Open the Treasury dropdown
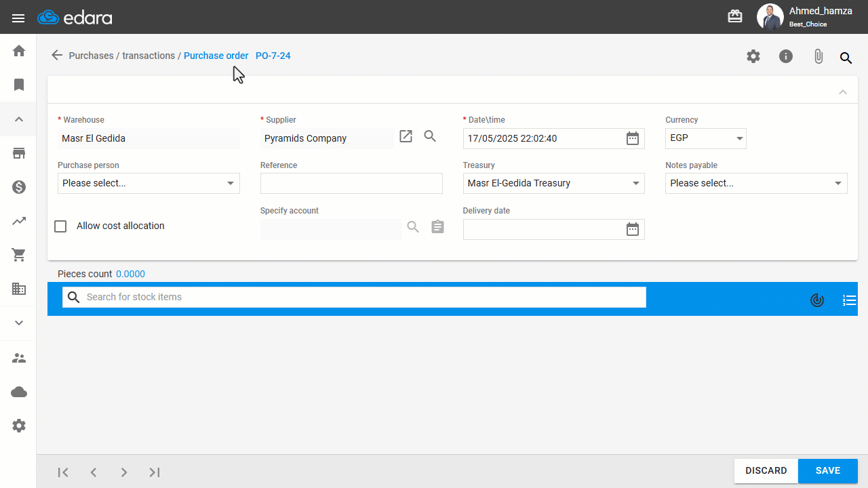The height and width of the screenshot is (488, 868). 553,183
